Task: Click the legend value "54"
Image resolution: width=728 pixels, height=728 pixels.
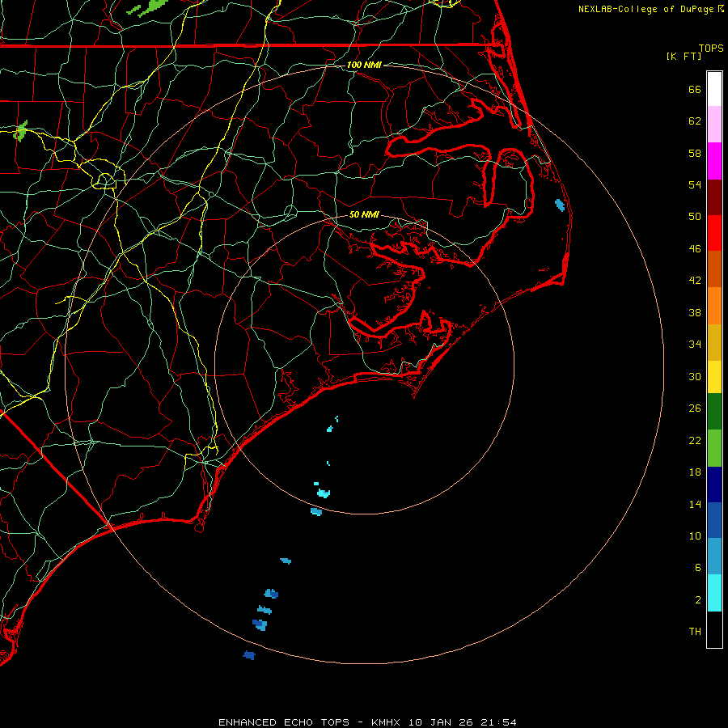Action: (x=695, y=184)
